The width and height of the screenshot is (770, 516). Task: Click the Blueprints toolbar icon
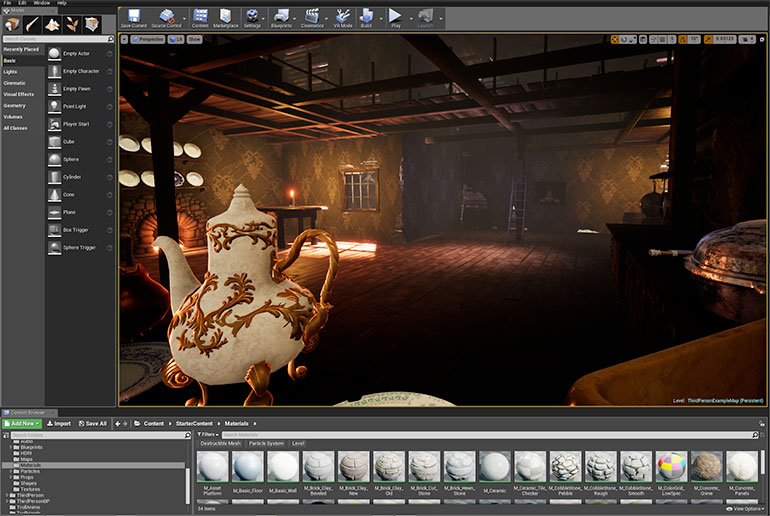pos(282,17)
